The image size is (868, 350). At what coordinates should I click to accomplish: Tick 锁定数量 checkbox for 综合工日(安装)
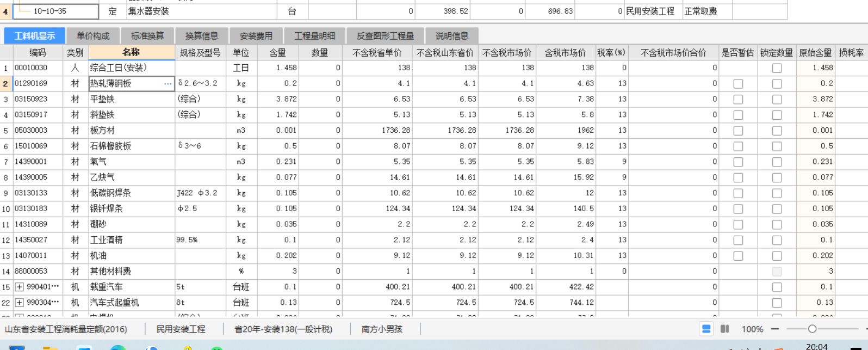click(x=777, y=68)
